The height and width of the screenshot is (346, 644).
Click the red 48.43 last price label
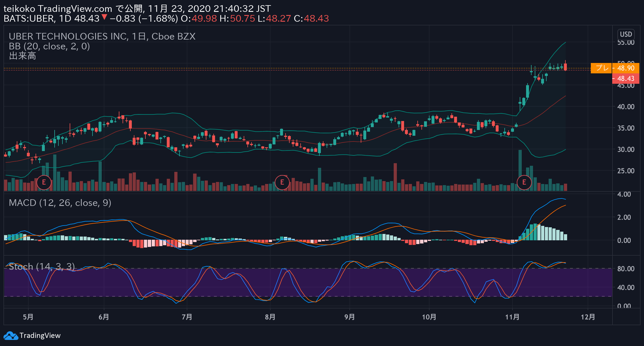[626, 79]
